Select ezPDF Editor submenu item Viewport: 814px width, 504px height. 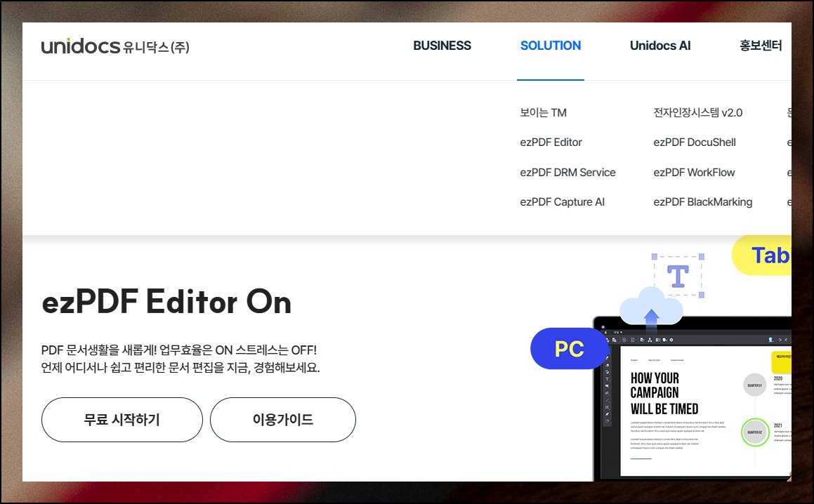(551, 142)
